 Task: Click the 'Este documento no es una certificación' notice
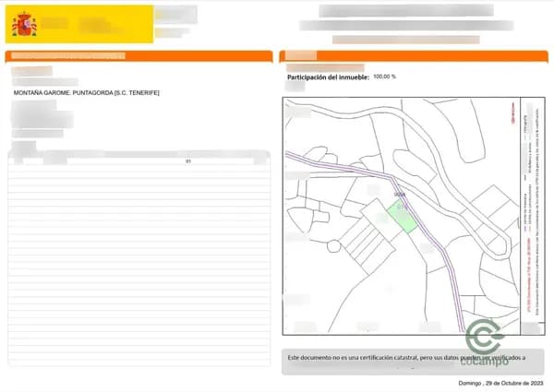pos(406,356)
